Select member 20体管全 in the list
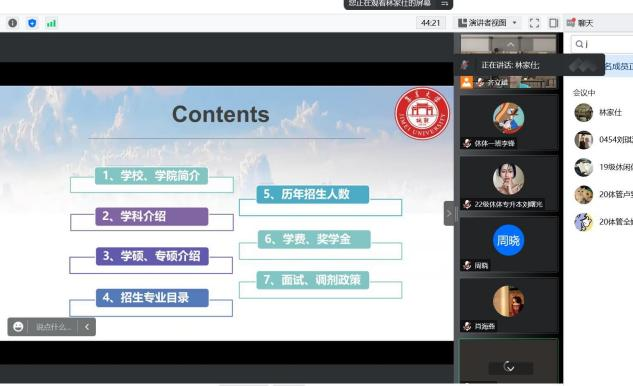 coord(603,222)
